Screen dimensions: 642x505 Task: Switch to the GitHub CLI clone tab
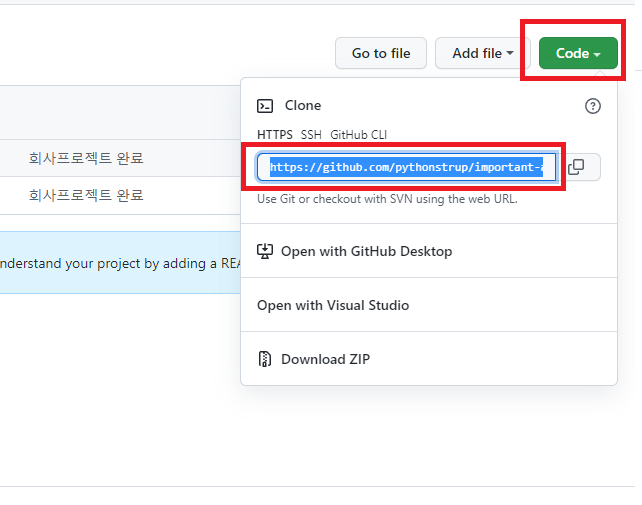pos(358,135)
